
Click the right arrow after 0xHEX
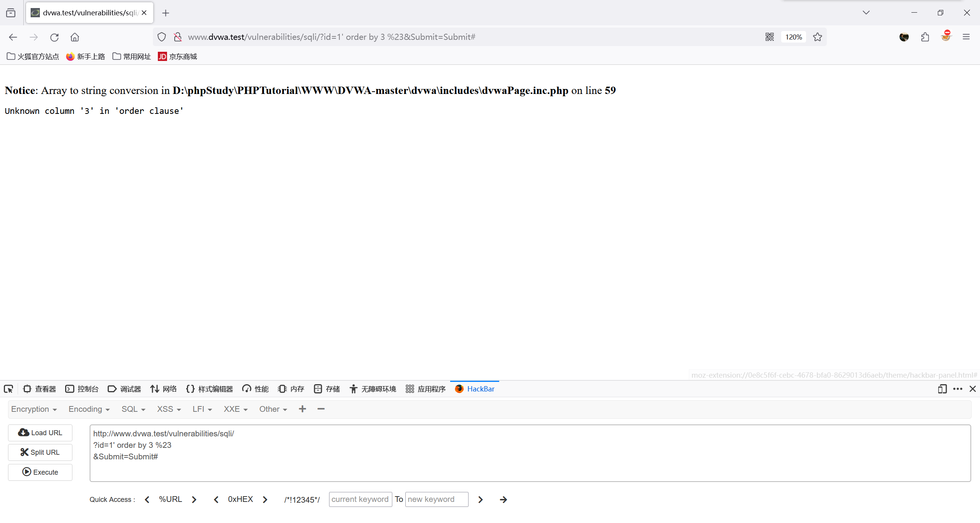tap(265, 500)
